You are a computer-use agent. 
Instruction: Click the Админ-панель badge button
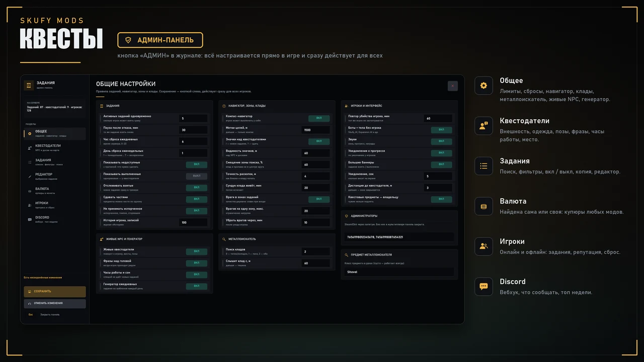pyautogui.click(x=160, y=40)
